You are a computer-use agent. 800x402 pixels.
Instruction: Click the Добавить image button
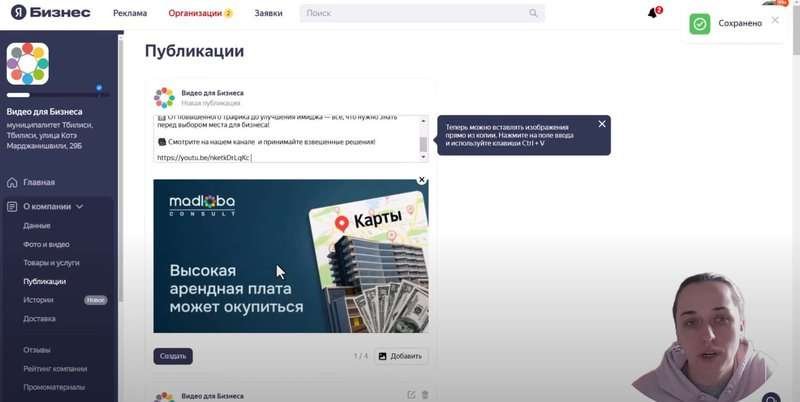click(x=401, y=356)
